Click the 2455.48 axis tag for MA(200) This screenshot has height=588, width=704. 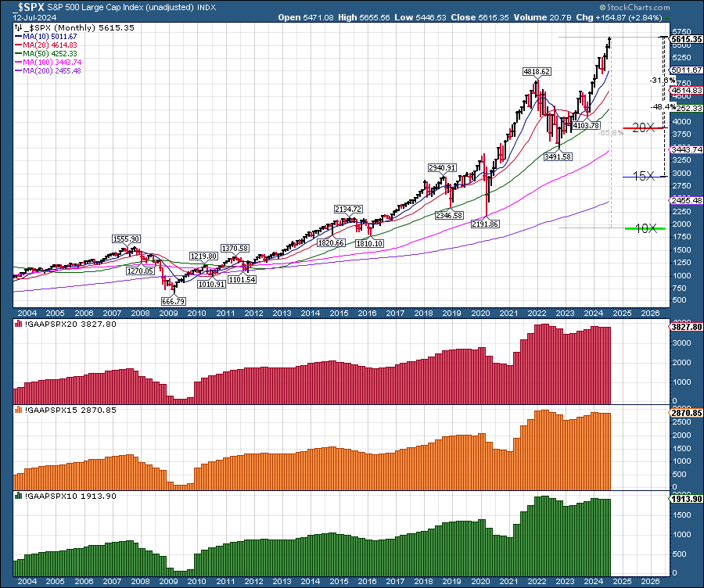pyautogui.click(x=686, y=201)
